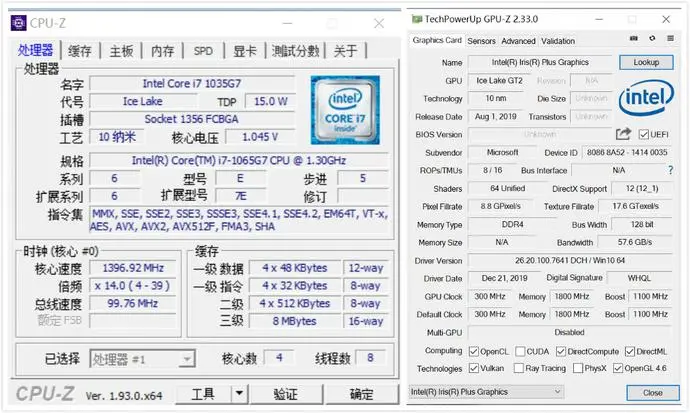Click the GPU-Z Close button
Viewport: 690px width, 413px height.
point(653,392)
